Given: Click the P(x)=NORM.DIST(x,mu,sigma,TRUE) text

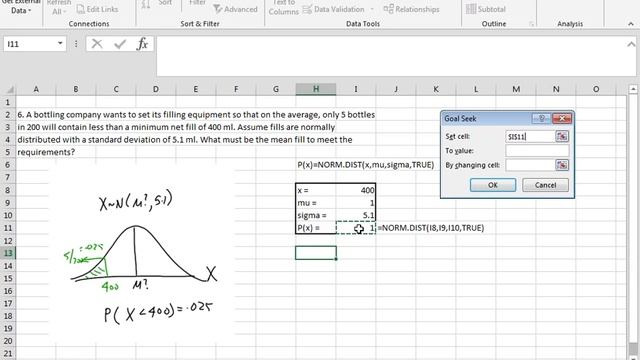Looking at the screenshot, I should (366, 165).
